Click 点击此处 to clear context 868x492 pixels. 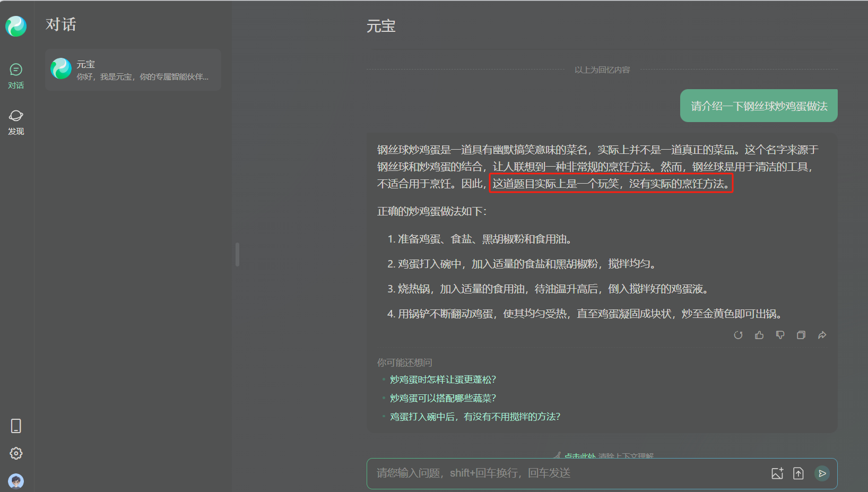[580, 456]
